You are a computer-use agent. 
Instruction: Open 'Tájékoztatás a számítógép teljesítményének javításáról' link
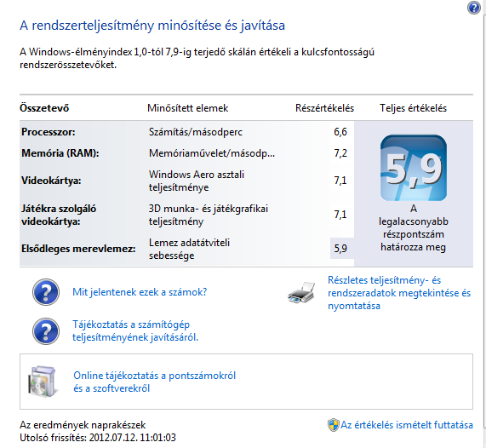click(135, 330)
